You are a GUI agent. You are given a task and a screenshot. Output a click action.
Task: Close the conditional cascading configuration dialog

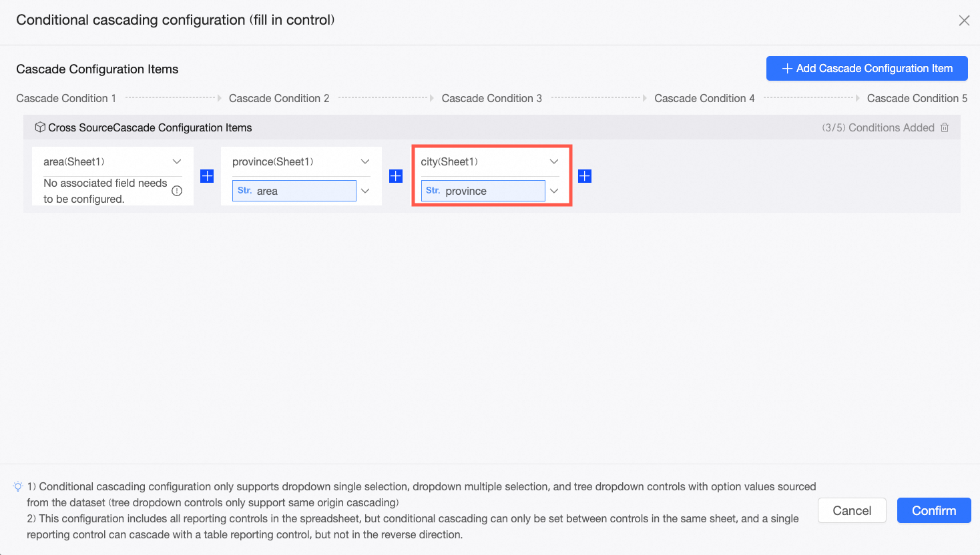click(x=964, y=21)
